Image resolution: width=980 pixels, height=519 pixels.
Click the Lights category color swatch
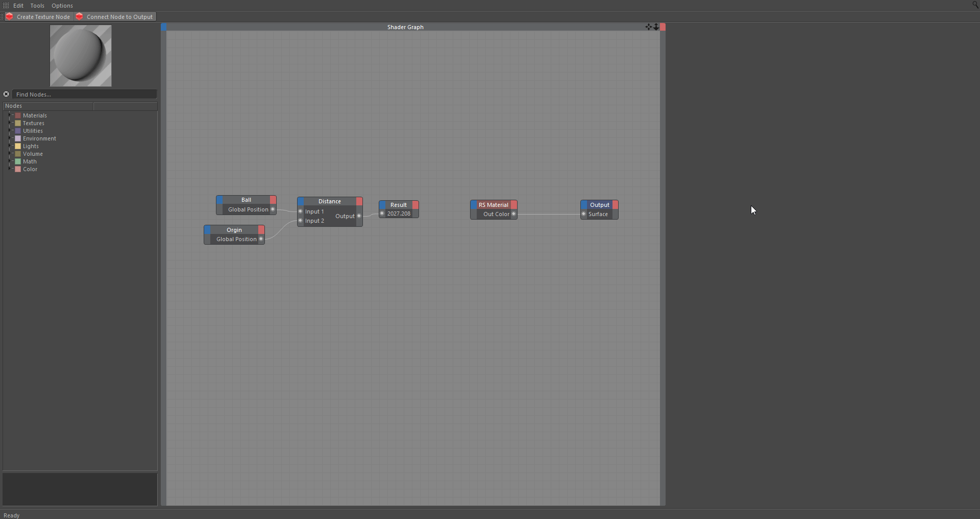pyautogui.click(x=18, y=146)
